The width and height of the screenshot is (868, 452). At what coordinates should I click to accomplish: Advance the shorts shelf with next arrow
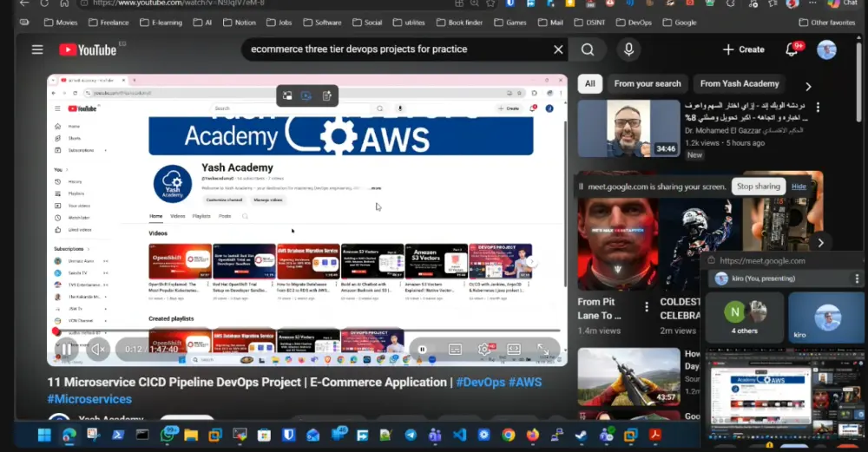tap(821, 242)
